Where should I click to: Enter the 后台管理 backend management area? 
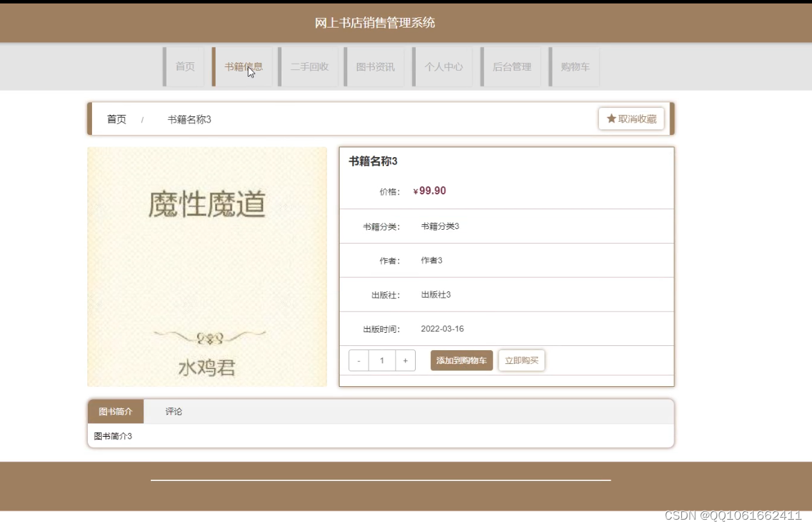510,66
